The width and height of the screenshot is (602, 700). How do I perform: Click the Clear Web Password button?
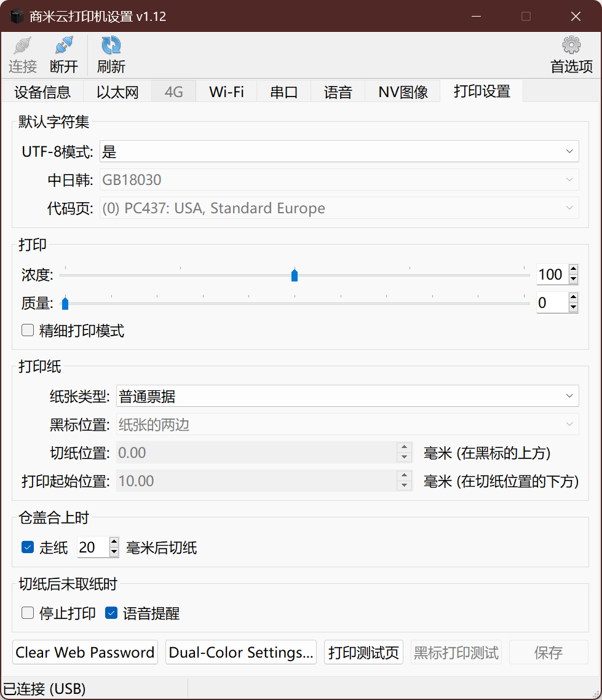(85, 652)
